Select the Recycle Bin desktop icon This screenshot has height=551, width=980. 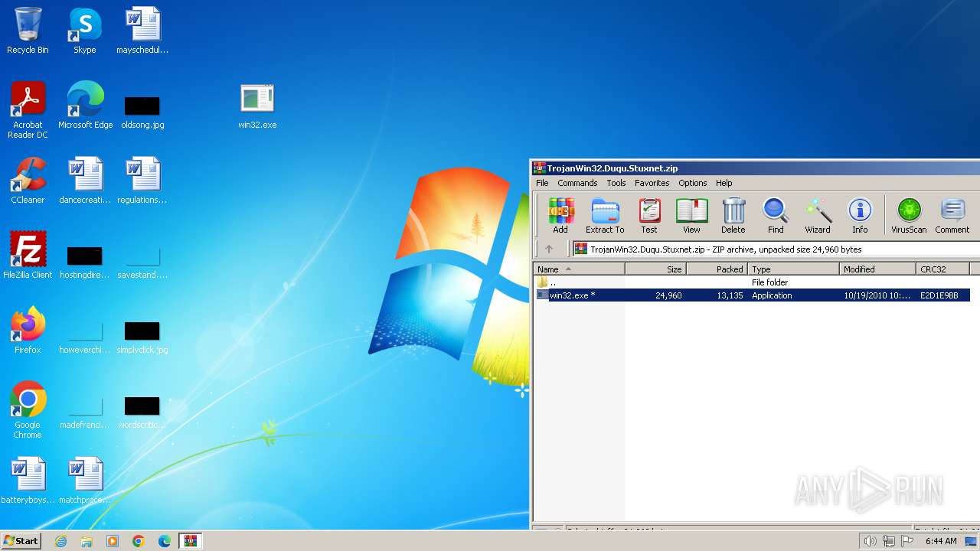point(28,31)
